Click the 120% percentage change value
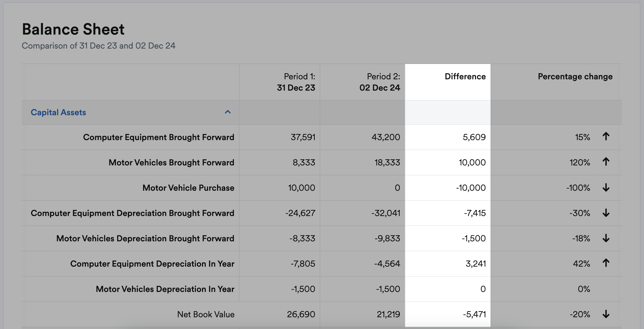 click(x=580, y=162)
